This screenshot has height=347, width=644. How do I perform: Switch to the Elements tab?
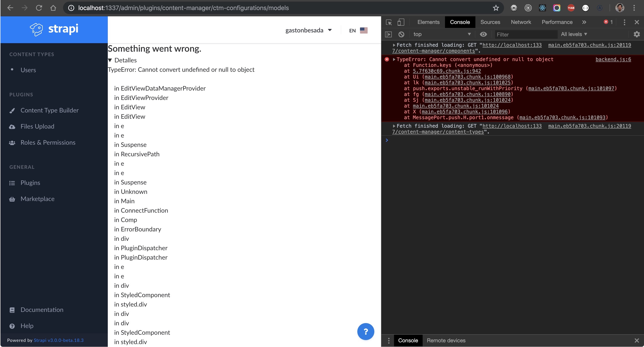pyautogui.click(x=428, y=22)
